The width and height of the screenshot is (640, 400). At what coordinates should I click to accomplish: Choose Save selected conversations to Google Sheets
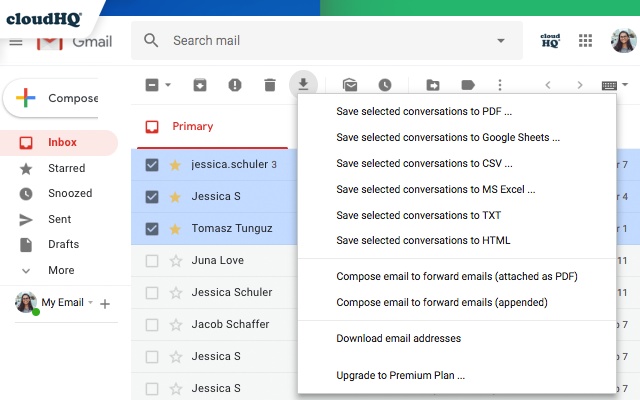tap(448, 138)
